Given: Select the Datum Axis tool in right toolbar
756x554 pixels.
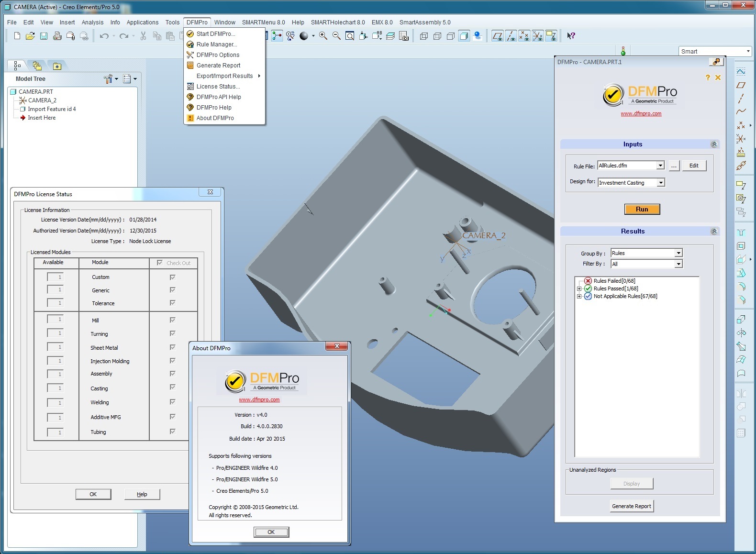Looking at the screenshot, I should tap(741, 99).
